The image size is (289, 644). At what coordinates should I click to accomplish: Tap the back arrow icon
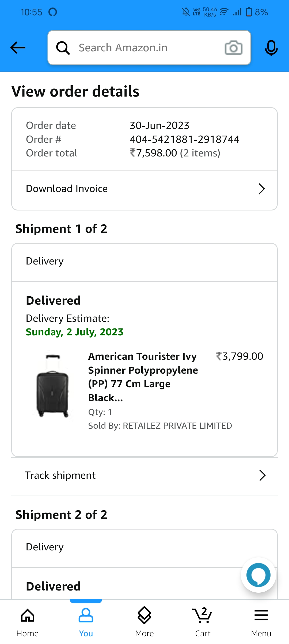click(18, 48)
